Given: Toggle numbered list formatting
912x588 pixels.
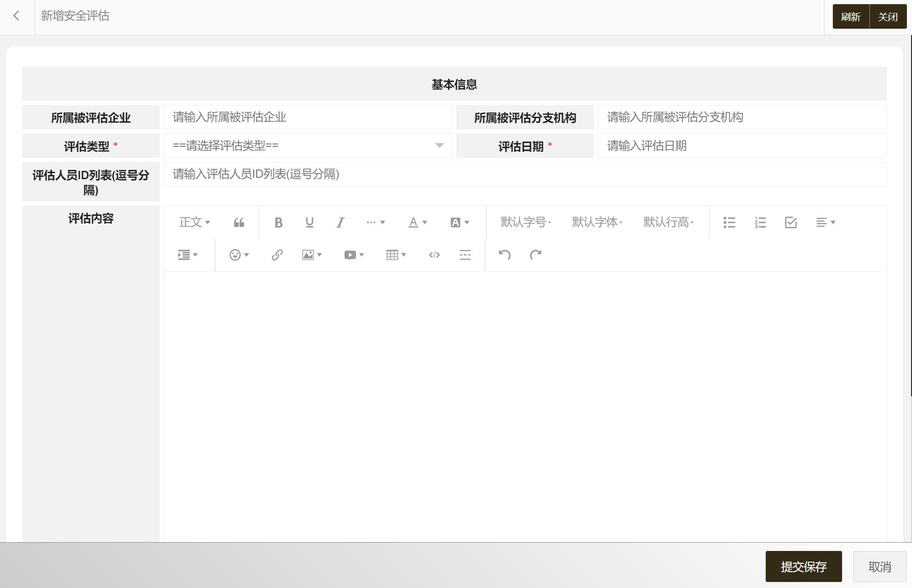Looking at the screenshot, I should point(760,223).
